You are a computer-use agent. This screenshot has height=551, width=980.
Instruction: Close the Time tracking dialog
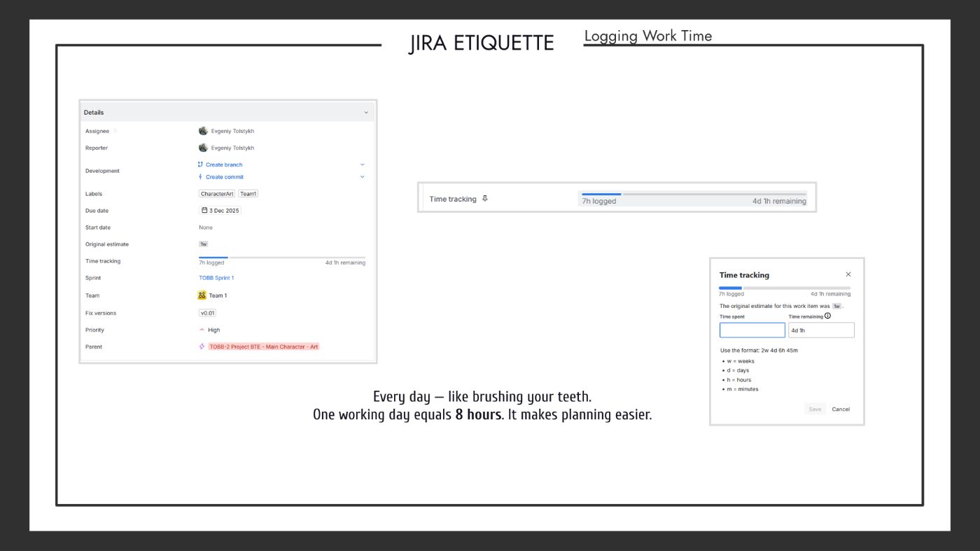click(848, 274)
